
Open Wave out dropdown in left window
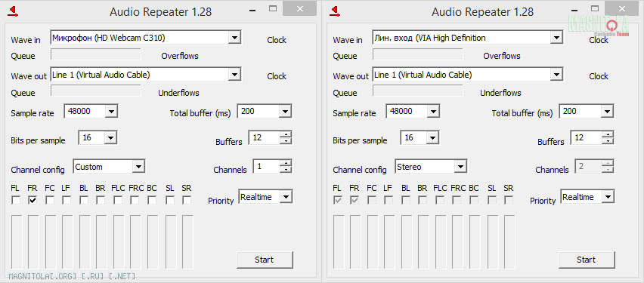point(234,75)
